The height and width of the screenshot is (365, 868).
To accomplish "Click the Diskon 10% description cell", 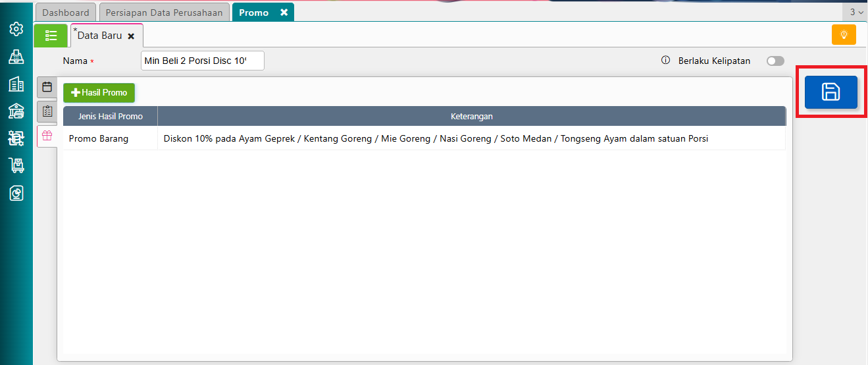I will click(x=472, y=138).
